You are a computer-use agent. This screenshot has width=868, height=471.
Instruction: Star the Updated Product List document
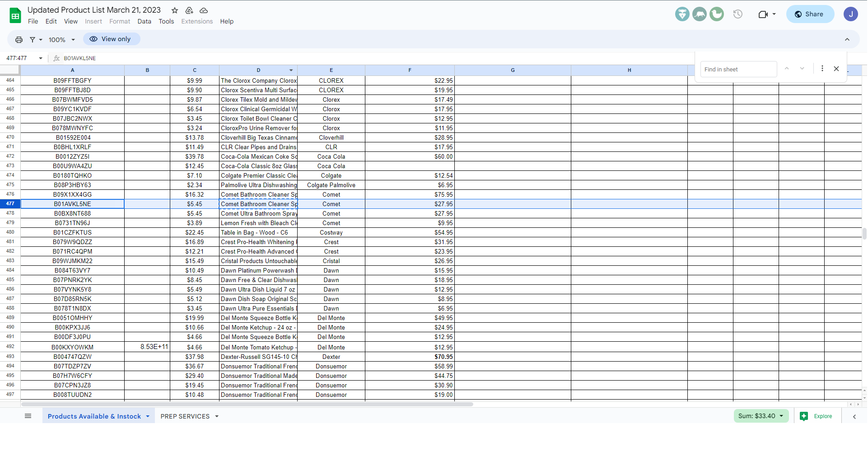click(x=175, y=10)
